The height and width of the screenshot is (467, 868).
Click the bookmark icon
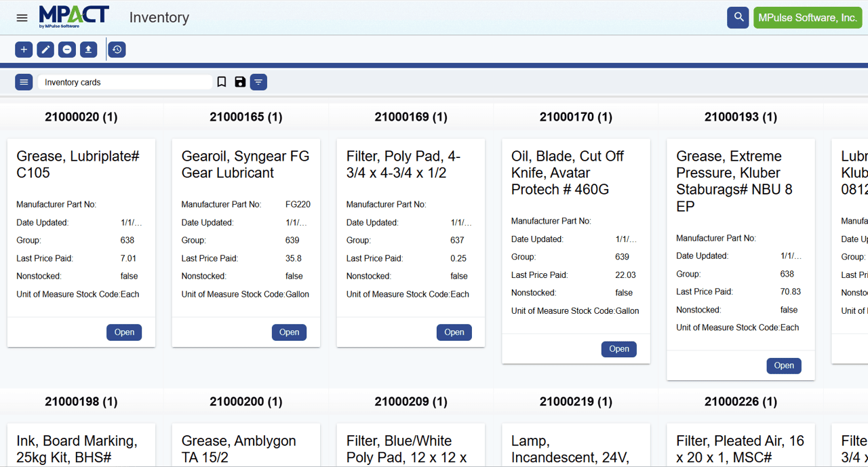pyautogui.click(x=222, y=82)
